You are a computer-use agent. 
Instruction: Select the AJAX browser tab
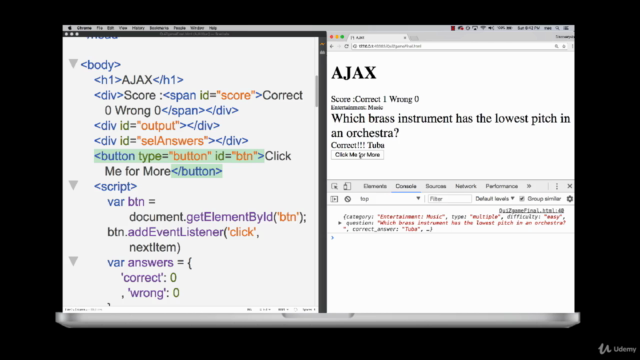[378, 38]
